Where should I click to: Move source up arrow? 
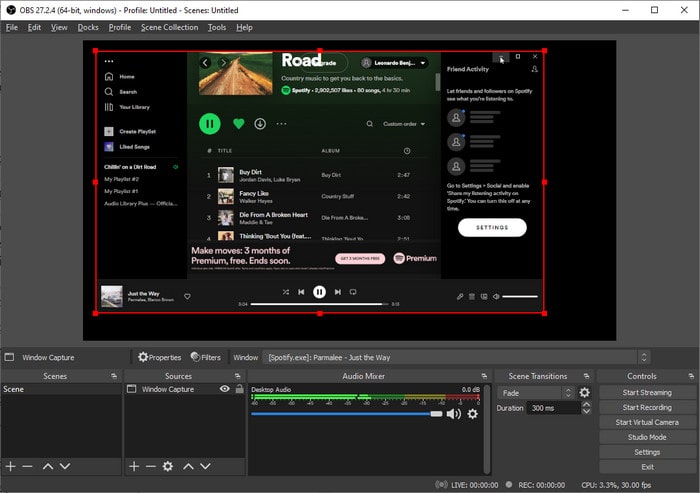pos(188,466)
